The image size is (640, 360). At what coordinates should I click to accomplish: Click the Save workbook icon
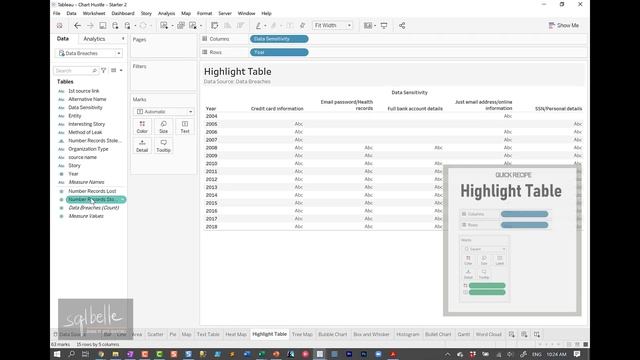pos(102,26)
